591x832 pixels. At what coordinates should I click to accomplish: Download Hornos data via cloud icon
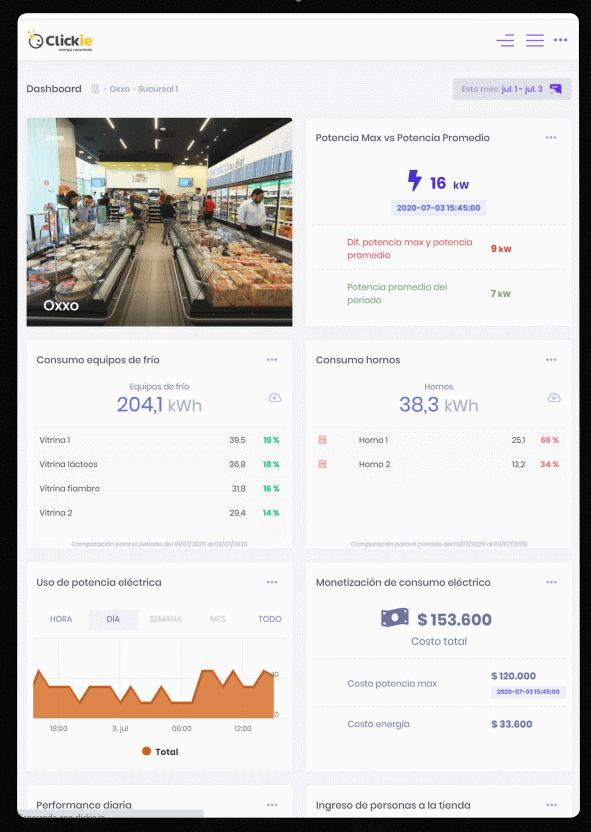pyautogui.click(x=554, y=397)
